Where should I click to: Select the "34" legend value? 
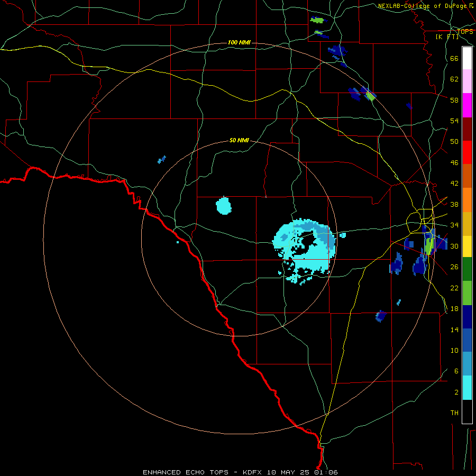point(454,225)
